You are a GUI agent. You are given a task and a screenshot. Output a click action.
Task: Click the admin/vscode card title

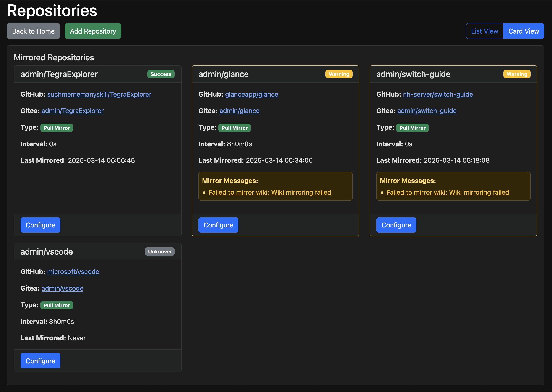coord(47,252)
